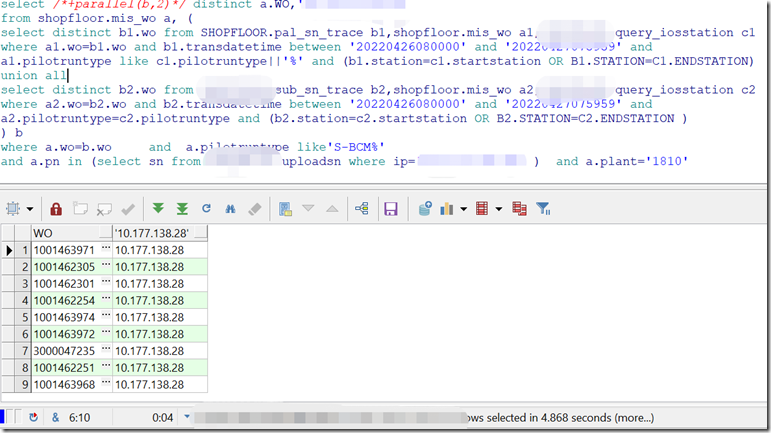Click the status bar refresh timer icon
771x433 pixels.
33,417
